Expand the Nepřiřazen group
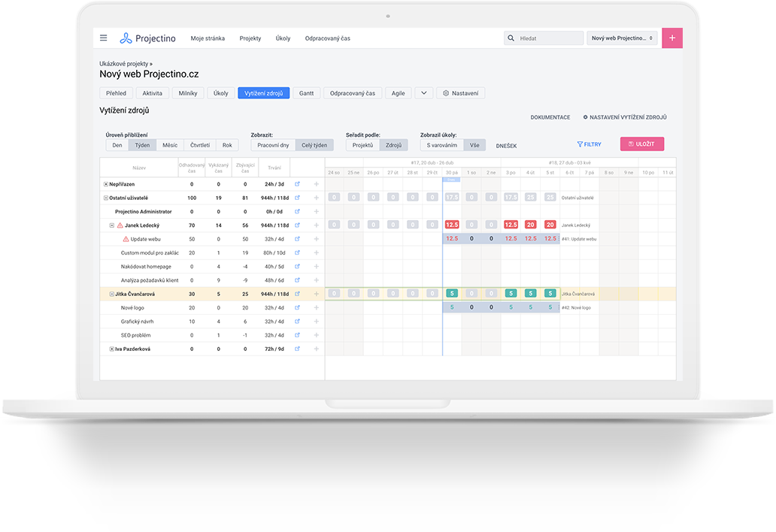 [x=105, y=184]
